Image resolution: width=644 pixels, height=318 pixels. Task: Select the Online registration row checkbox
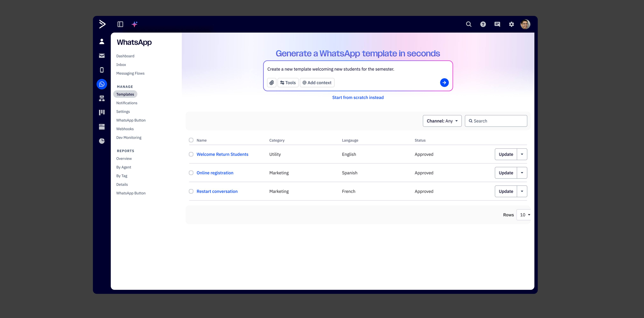click(x=191, y=173)
